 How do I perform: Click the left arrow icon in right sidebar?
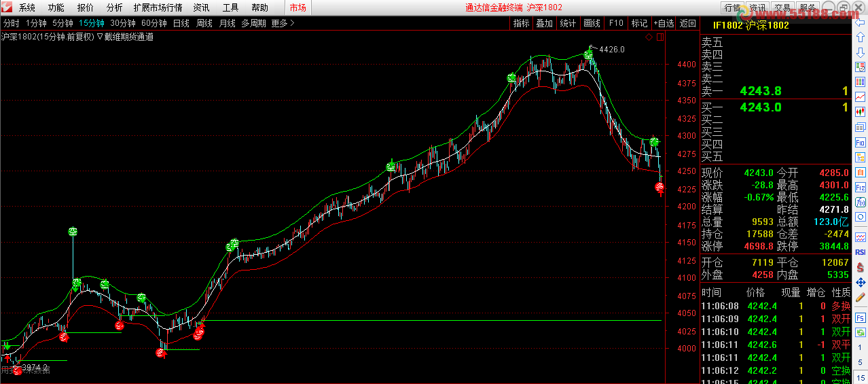(x=860, y=22)
